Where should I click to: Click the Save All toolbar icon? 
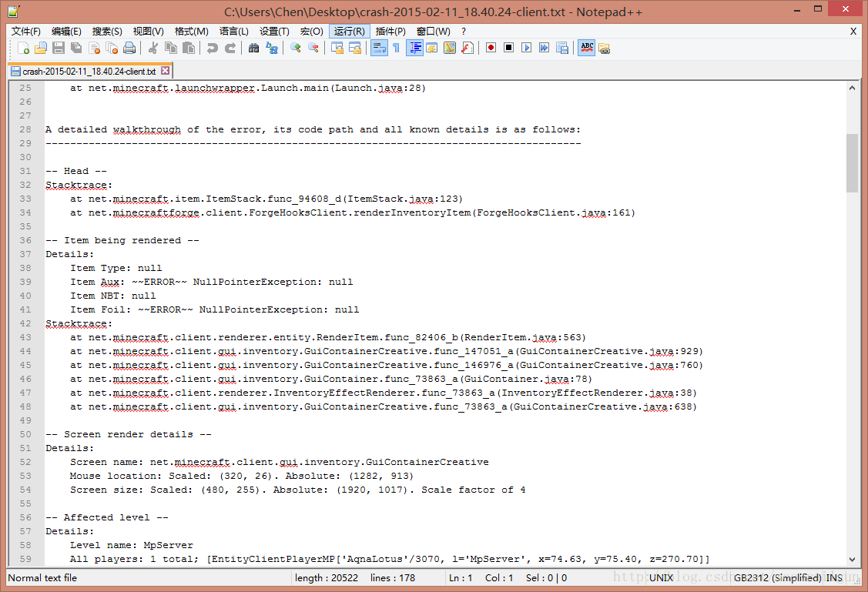[76, 48]
